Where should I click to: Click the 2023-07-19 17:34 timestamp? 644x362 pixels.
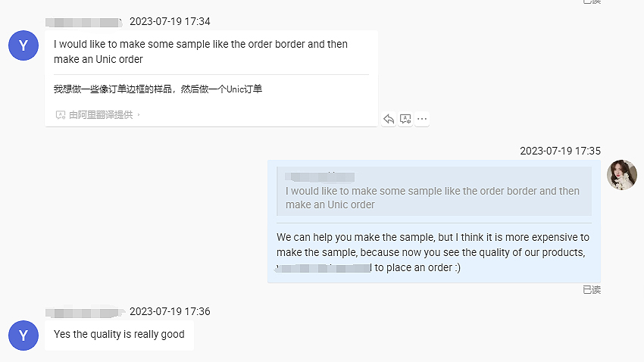point(170,21)
